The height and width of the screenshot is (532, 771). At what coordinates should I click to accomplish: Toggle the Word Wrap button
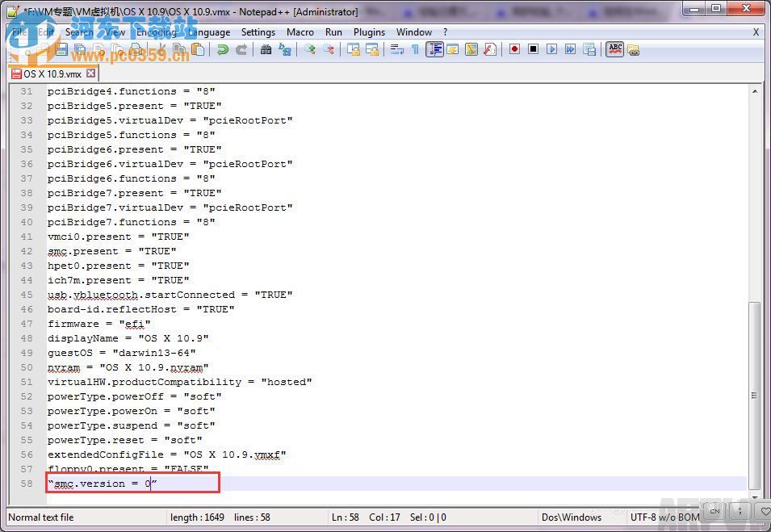coord(396,49)
